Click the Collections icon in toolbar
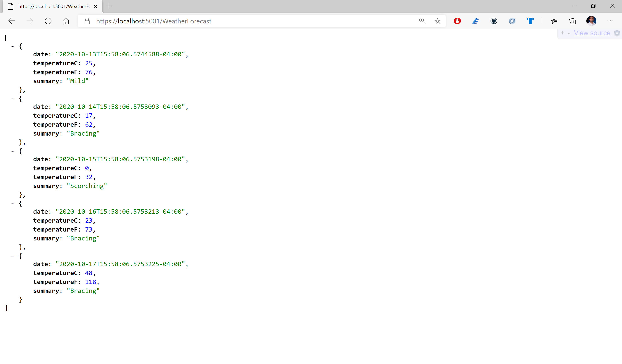This screenshot has height=364, width=622. 572,21
